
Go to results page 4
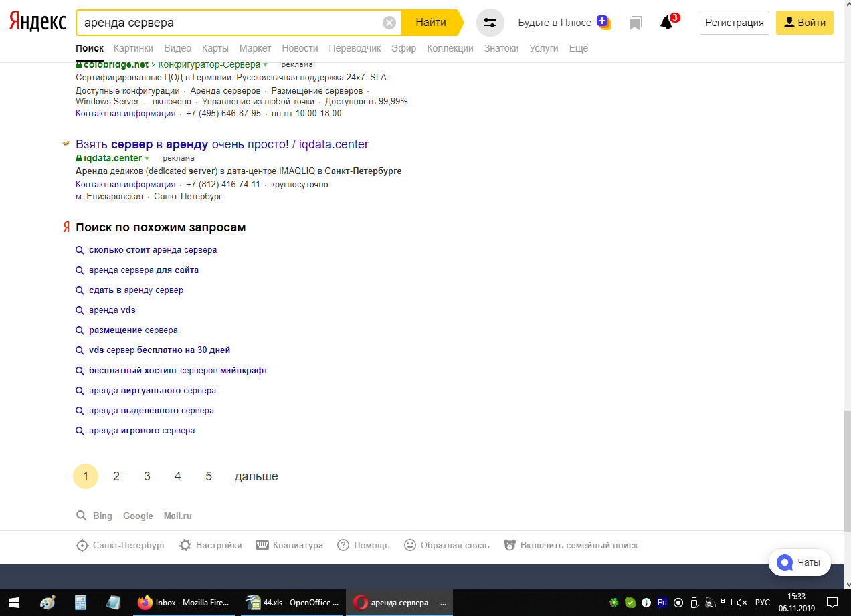[x=178, y=476]
